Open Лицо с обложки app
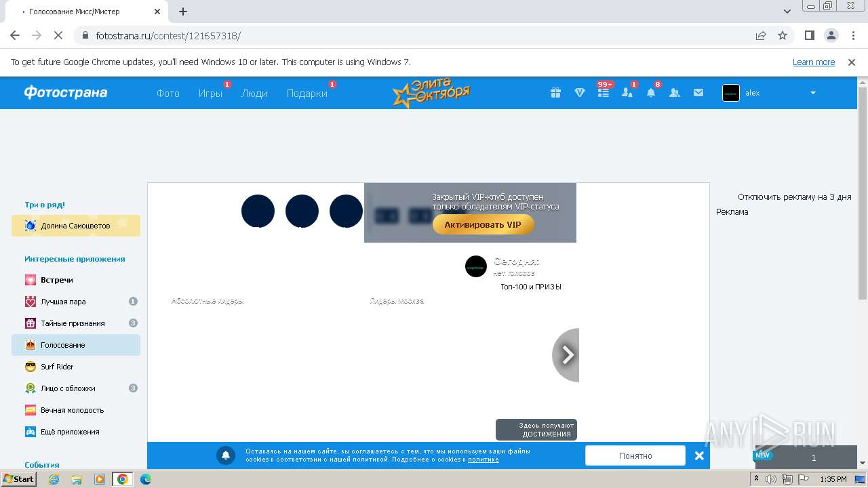Image resolution: width=868 pixels, height=488 pixels. point(76,388)
